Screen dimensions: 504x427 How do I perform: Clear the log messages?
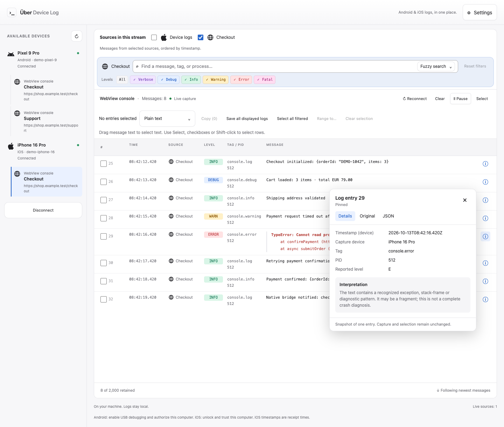point(440,99)
